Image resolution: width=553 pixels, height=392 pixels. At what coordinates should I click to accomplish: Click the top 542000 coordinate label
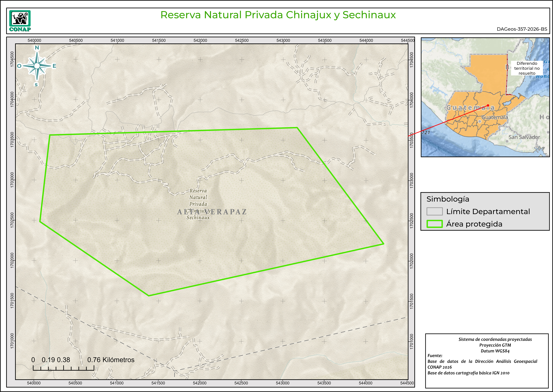[200, 40]
